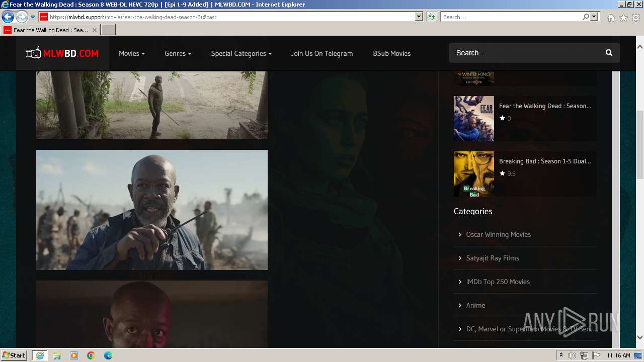Expand the address bar autocomplete dropdown
644x362 pixels.
coord(419,17)
